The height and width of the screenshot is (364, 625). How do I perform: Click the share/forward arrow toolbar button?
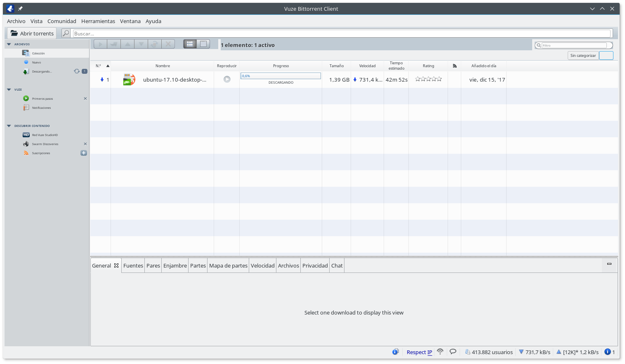pos(114,44)
